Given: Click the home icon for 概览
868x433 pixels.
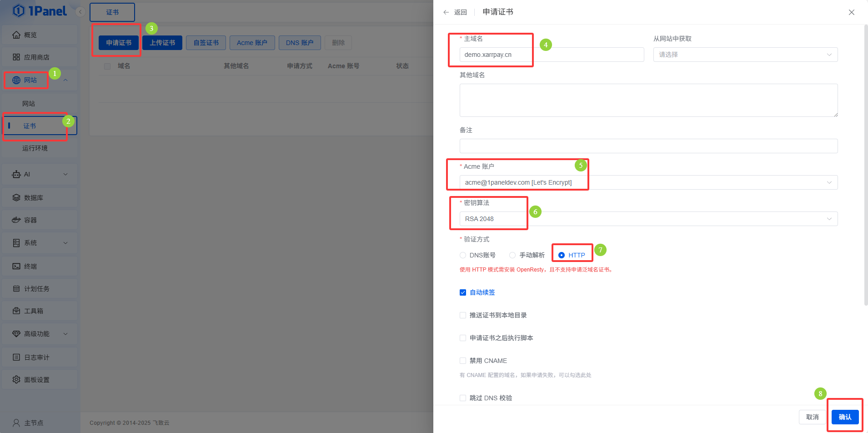Looking at the screenshot, I should pos(16,35).
